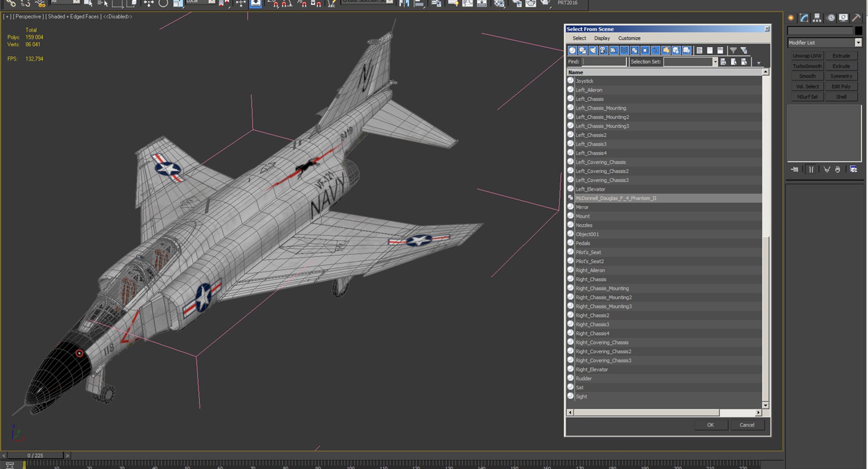868x469 pixels.
Task: Click Cancel button in dialog
Action: [747, 425]
